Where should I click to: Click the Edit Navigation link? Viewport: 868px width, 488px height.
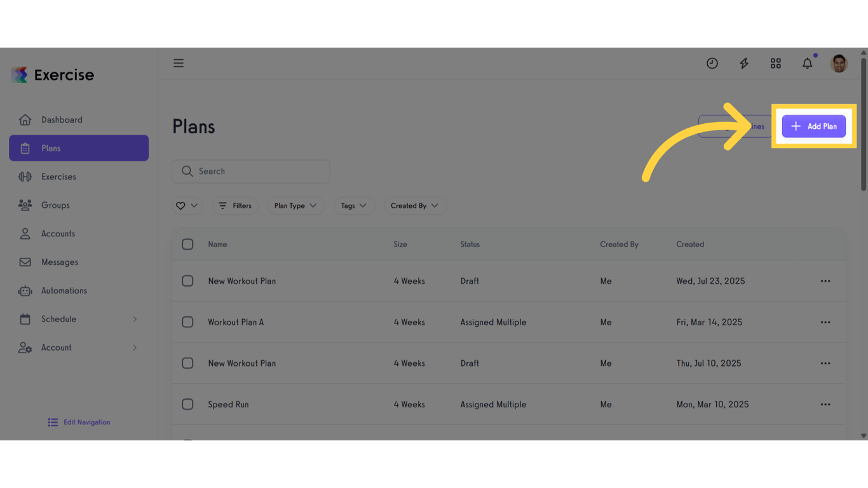point(79,422)
